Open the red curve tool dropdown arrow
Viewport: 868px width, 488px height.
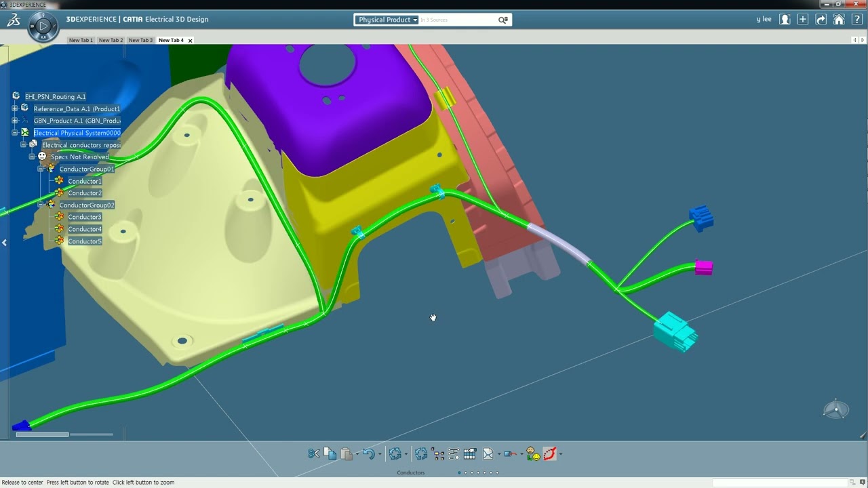coord(561,454)
